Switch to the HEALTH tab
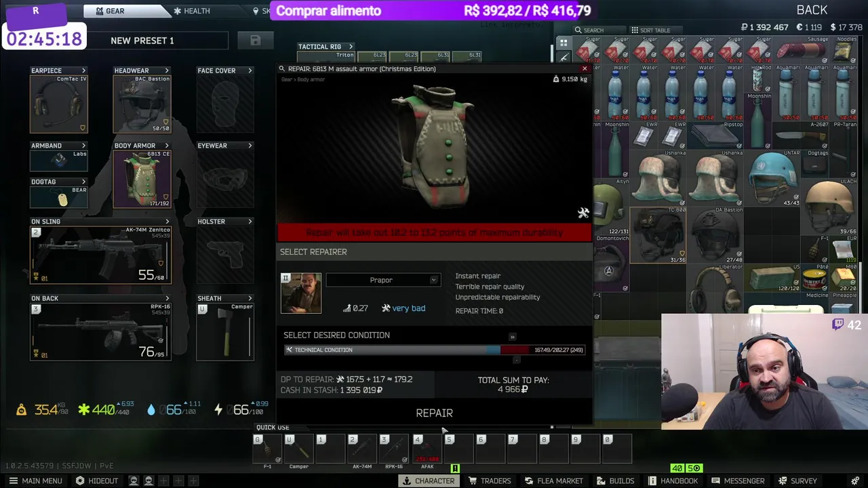Image resolution: width=868 pixels, height=488 pixels. coord(192,11)
